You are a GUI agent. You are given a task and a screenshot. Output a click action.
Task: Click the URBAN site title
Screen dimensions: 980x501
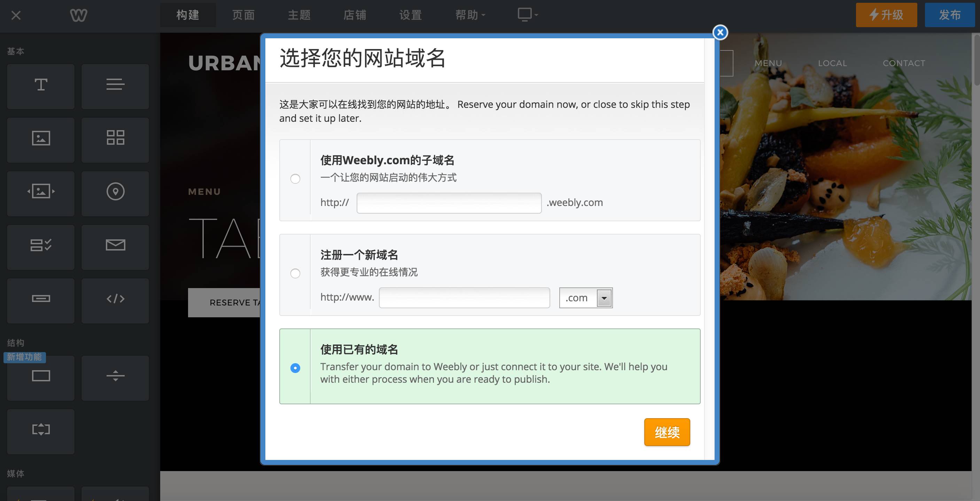click(x=225, y=63)
